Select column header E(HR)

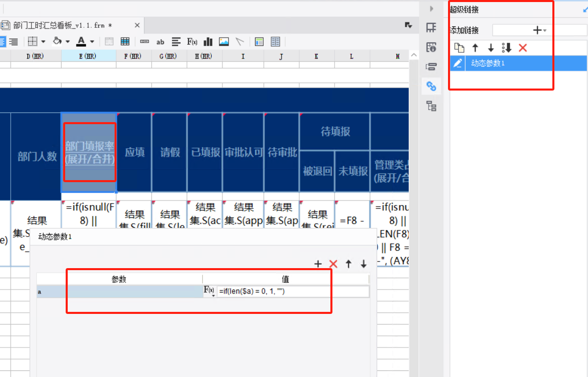coord(89,56)
